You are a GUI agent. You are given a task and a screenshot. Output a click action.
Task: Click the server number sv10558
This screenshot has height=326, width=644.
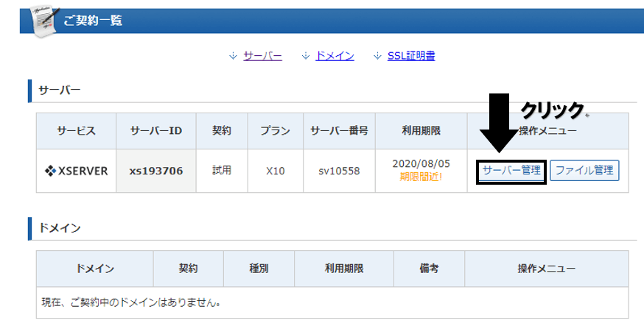339,171
